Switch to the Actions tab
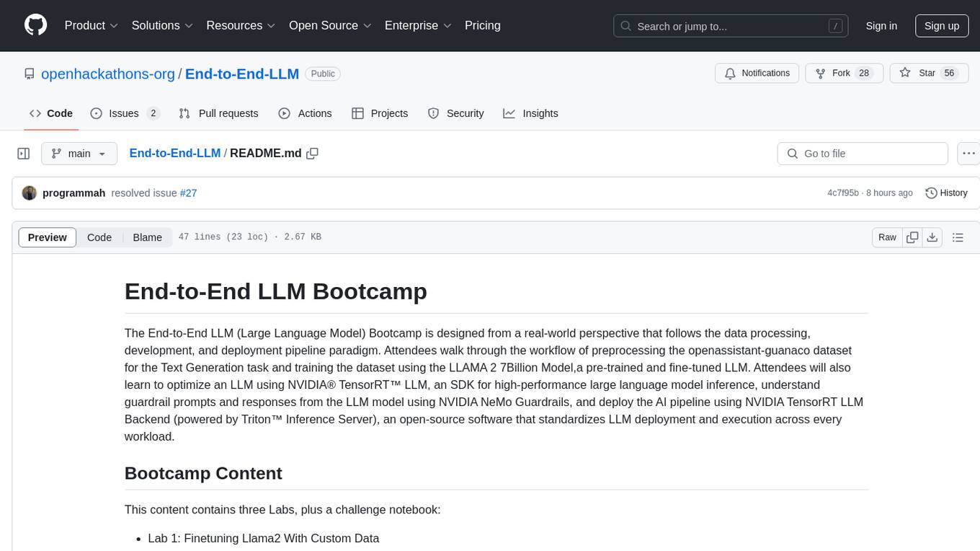Image resolution: width=980 pixels, height=551 pixels. pos(305,113)
